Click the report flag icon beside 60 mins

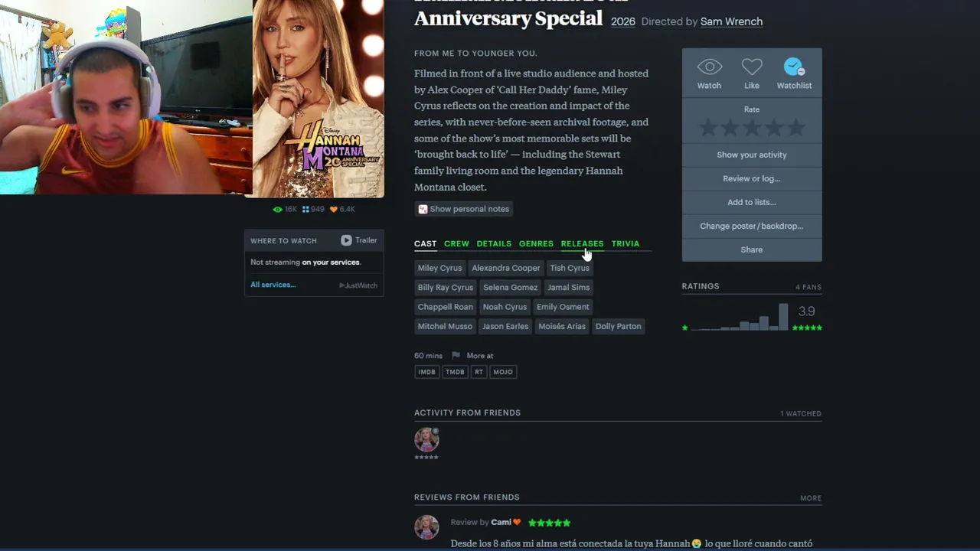point(456,356)
